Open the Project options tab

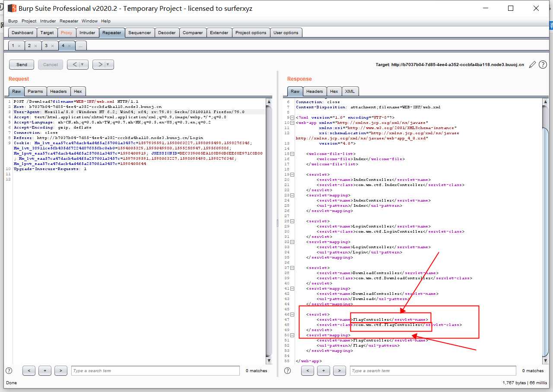click(251, 32)
